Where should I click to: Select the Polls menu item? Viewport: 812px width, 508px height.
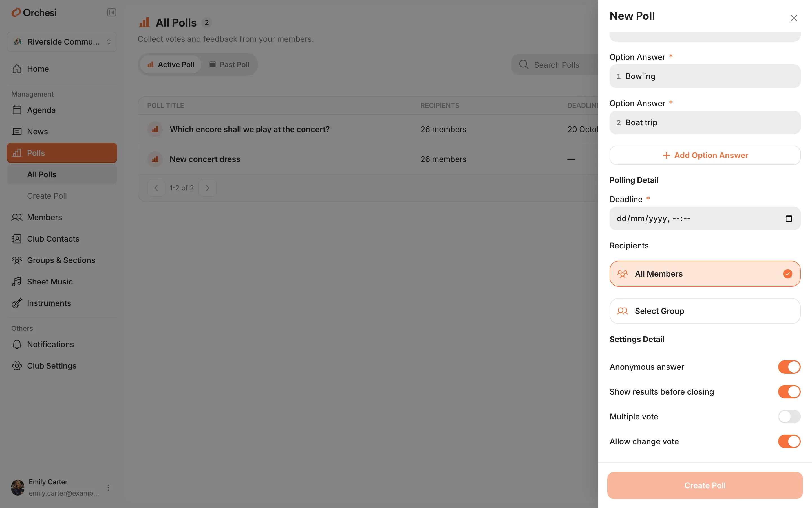(62, 153)
